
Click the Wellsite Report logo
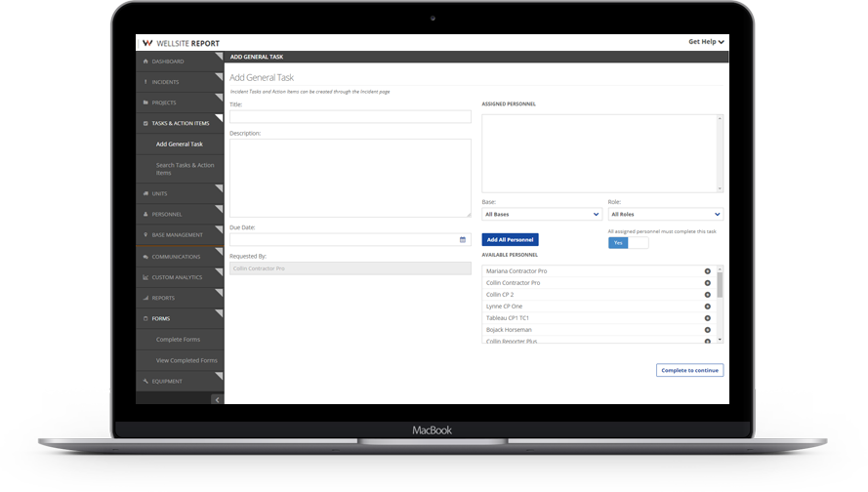coord(181,43)
